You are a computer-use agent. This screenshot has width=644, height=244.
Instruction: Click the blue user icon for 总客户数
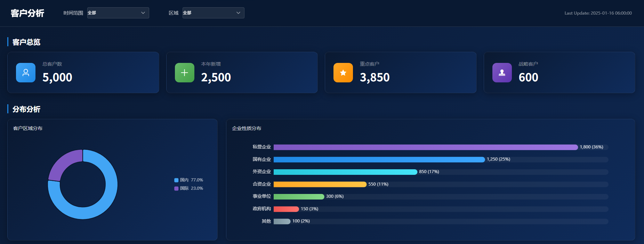pyautogui.click(x=26, y=73)
